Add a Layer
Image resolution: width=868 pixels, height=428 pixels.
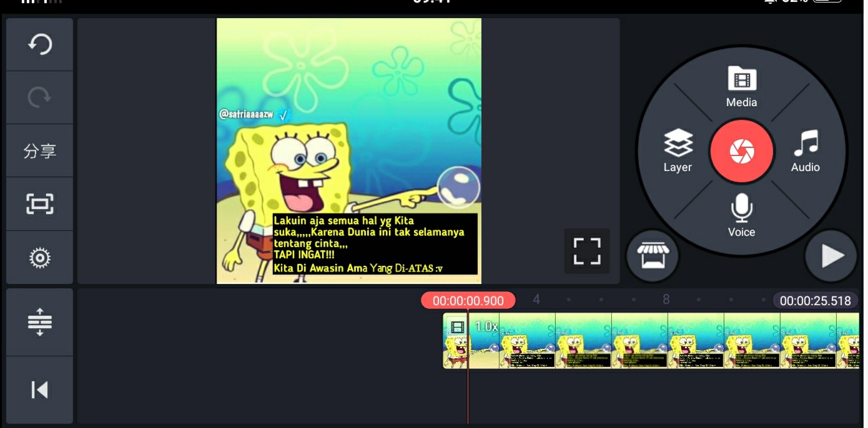click(x=678, y=150)
